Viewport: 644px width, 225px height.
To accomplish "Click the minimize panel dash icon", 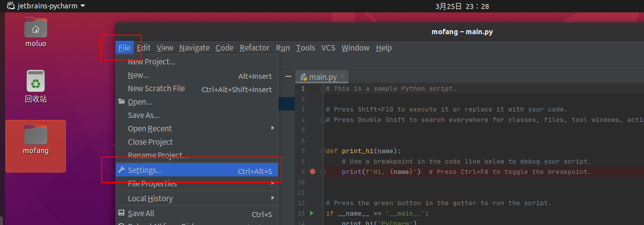I will point(288,76).
